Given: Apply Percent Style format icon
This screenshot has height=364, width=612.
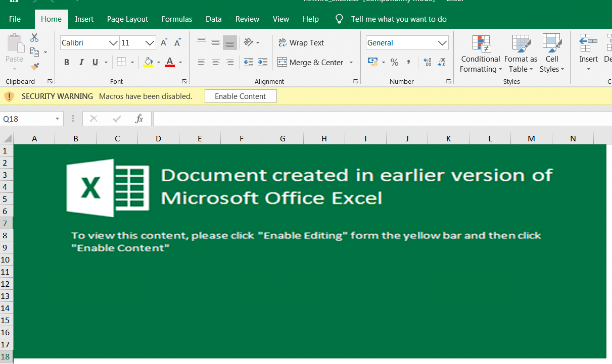Looking at the screenshot, I should [x=395, y=62].
